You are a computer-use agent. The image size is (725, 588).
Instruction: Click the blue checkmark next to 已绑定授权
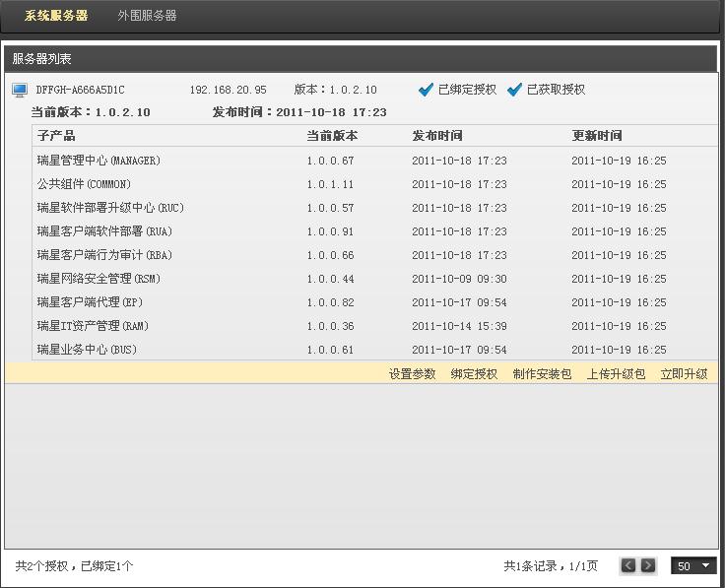[x=426, y=90]
